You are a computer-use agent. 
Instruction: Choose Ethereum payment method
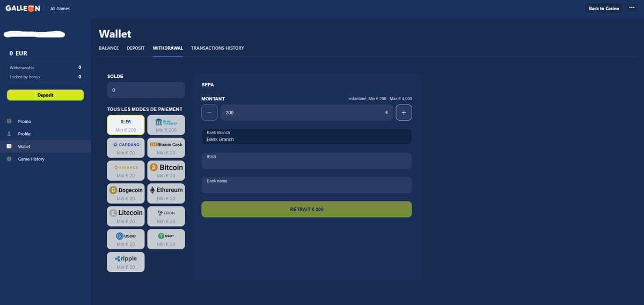point(166,194)
